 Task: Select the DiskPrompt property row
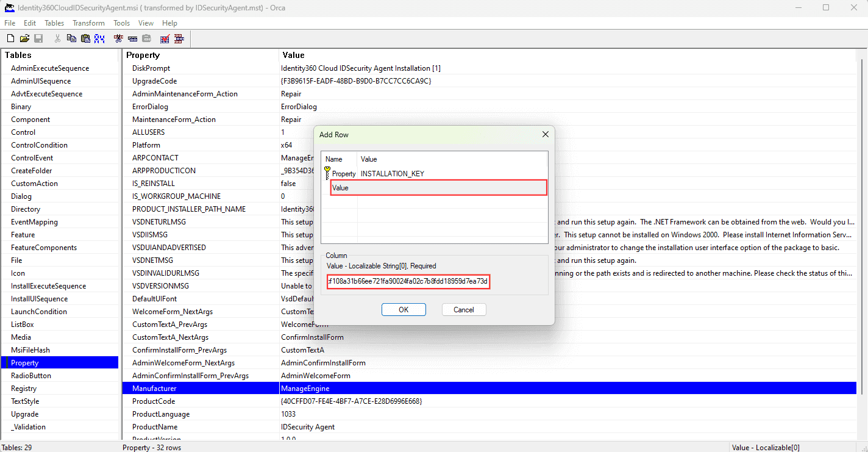489,68
